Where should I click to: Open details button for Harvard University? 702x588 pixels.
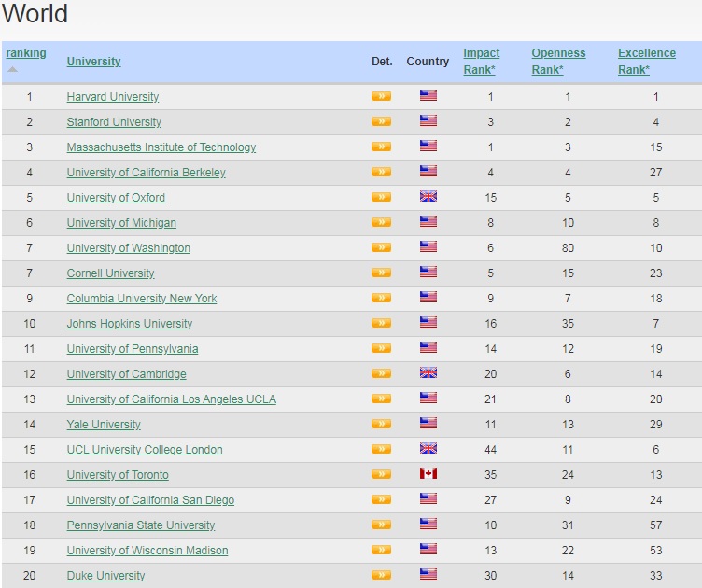tap(381, 96)
